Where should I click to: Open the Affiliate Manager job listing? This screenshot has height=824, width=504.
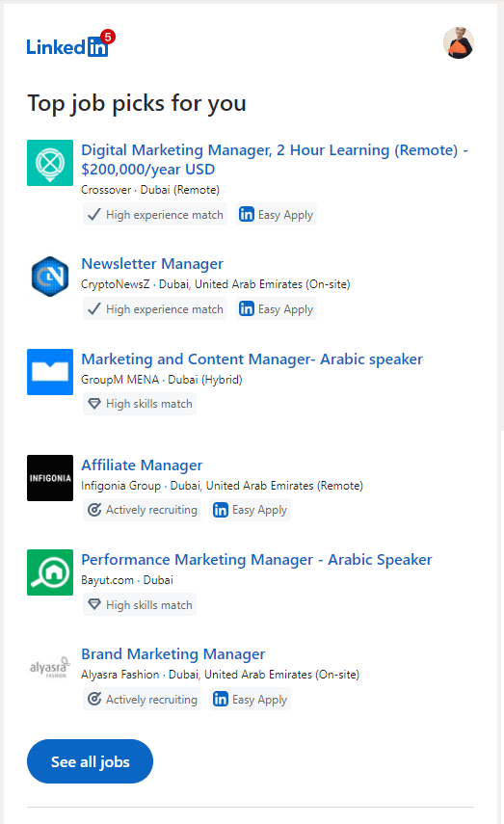(142, 465)
